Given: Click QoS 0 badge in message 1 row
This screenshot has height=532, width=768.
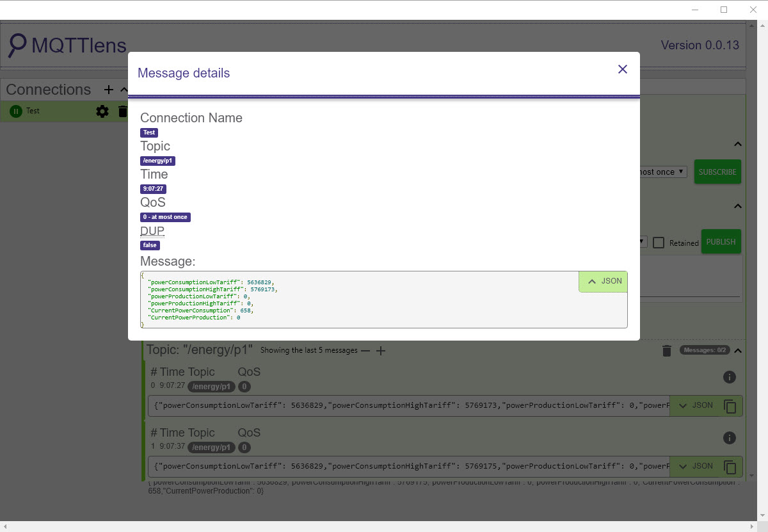Looking at the screenshot, I should tap(244, 447).
